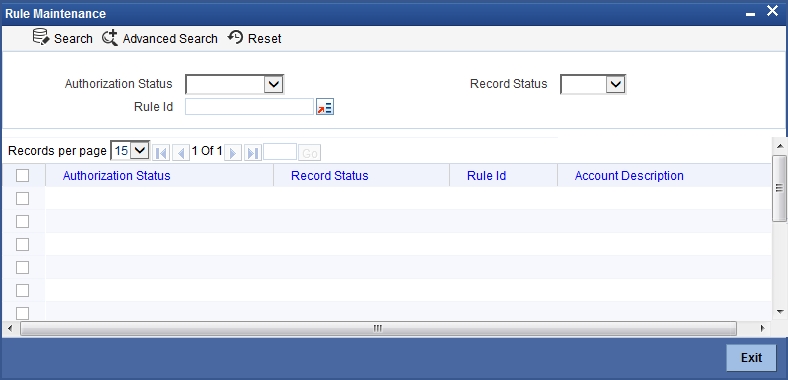Tick the fifth result row checkbox
Viewport: 788px width, 380px height.
[x=23, y=291]
